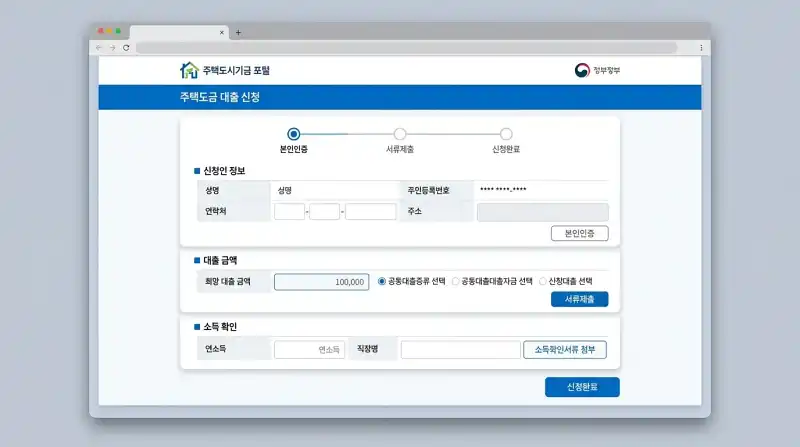The width and height of the screenshot is (800, 447).
Task: Click the browser forward arrow
Action: [112, 48]
